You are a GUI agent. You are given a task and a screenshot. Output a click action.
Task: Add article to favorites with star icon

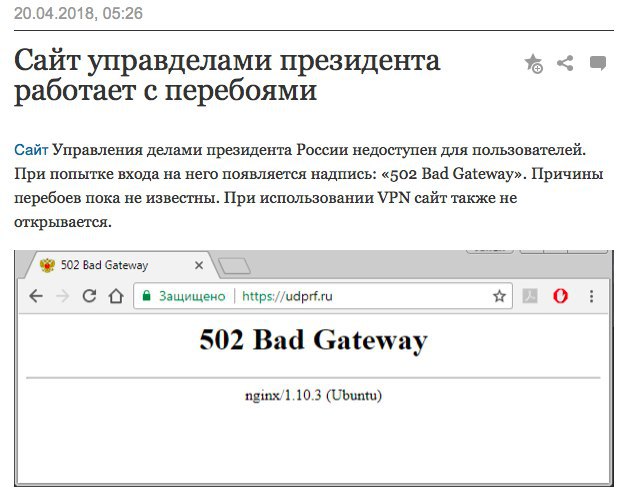[533, 63]
